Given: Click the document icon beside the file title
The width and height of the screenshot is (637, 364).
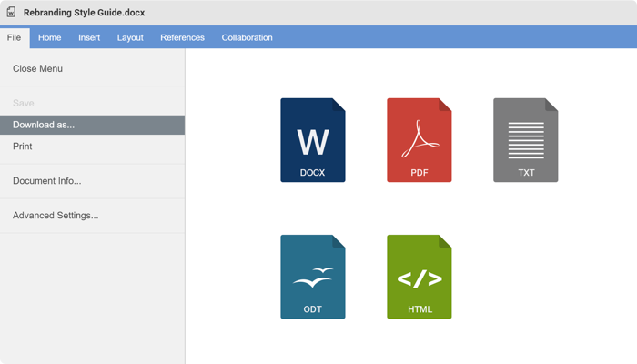Looking at the screenshot, I should [x=11, y=12].
